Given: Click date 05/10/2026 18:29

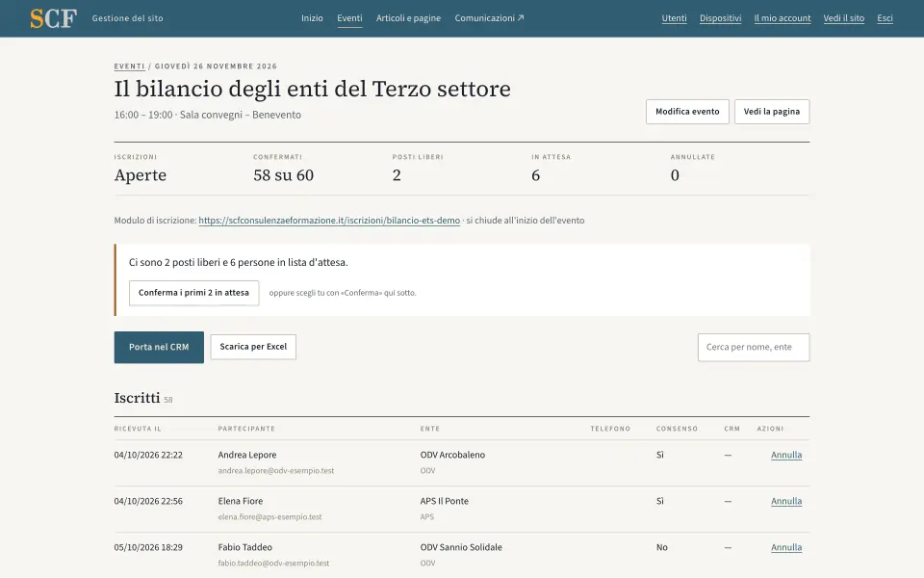Looking at the screenshot, I should (x=148, y=547).
